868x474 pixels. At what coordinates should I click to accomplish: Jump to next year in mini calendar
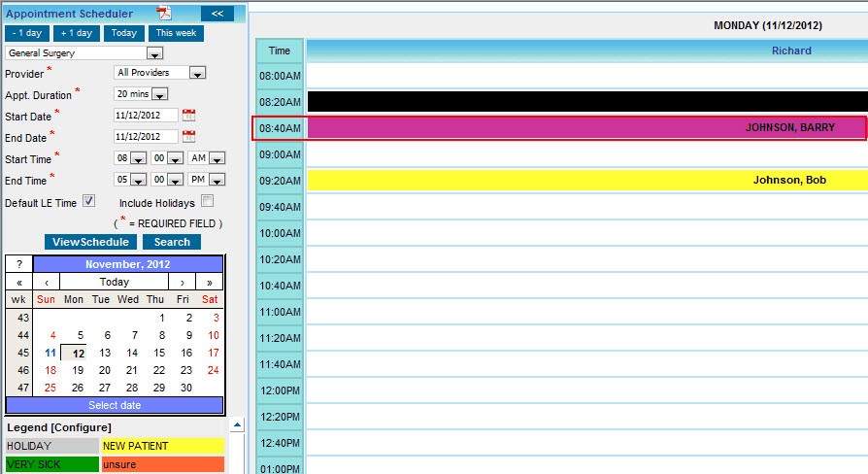click(x=210, y=282)
